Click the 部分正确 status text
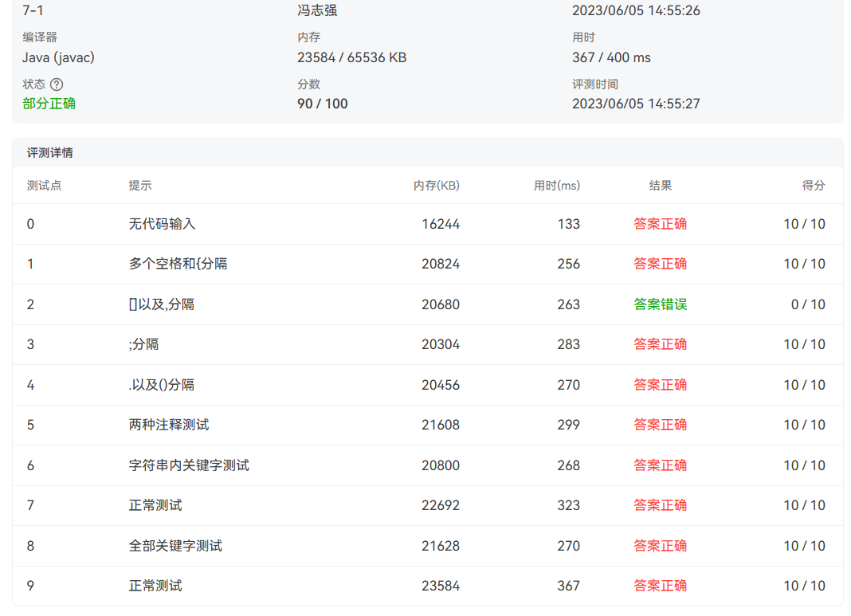851x616 pixels. (49, 104)
